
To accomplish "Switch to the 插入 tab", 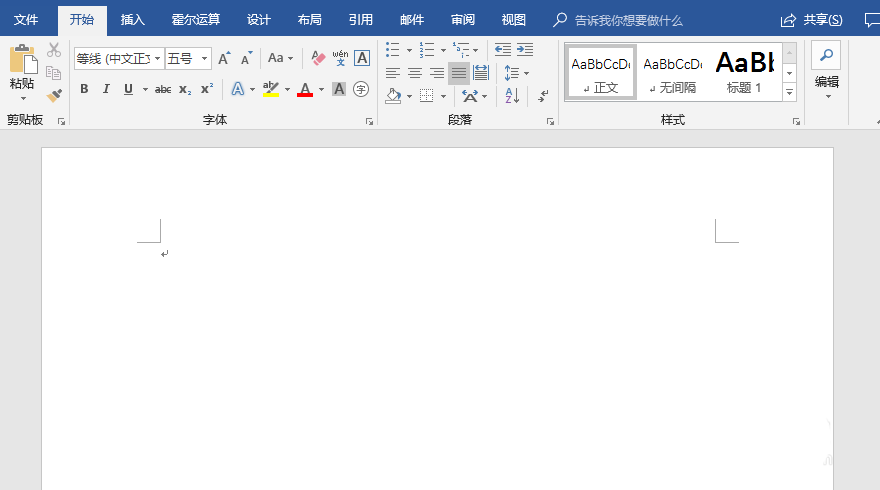I will (133, 20).
